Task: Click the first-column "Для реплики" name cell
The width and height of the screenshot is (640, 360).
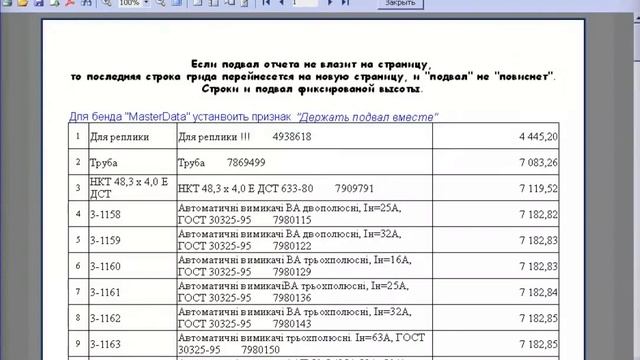Action: tap(133, 136)
